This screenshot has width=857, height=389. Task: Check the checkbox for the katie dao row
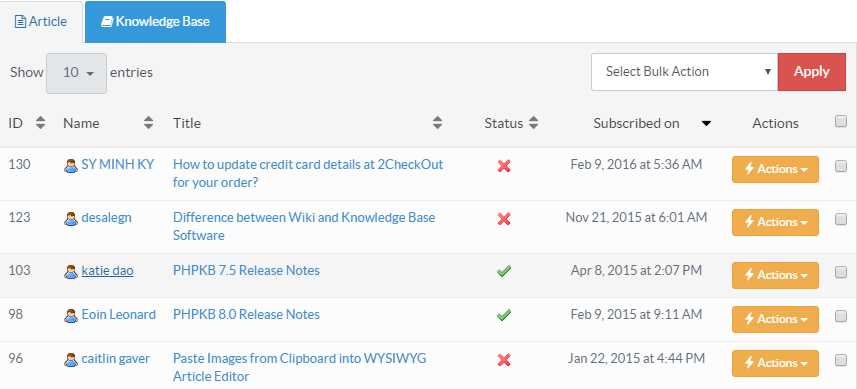(841, 273)
